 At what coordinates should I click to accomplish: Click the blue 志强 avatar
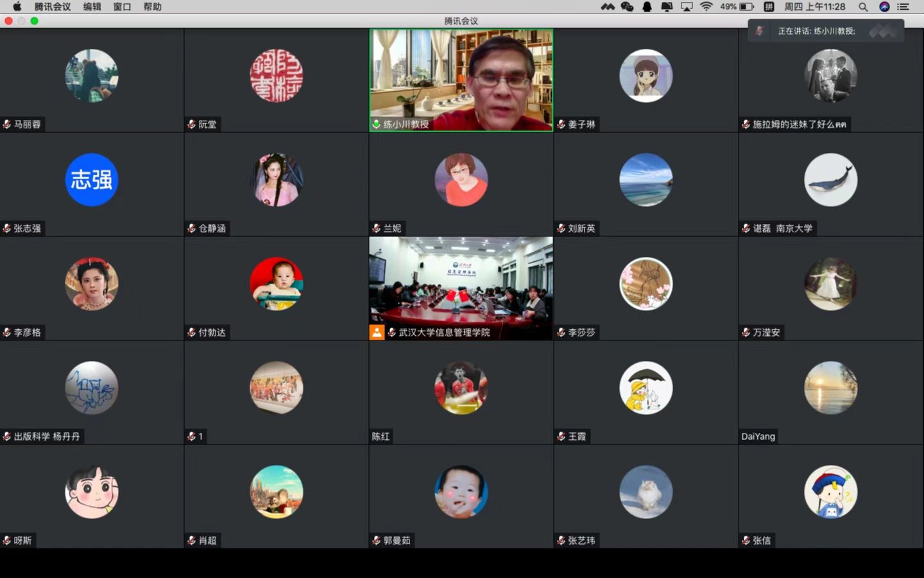tap(92, 180)
